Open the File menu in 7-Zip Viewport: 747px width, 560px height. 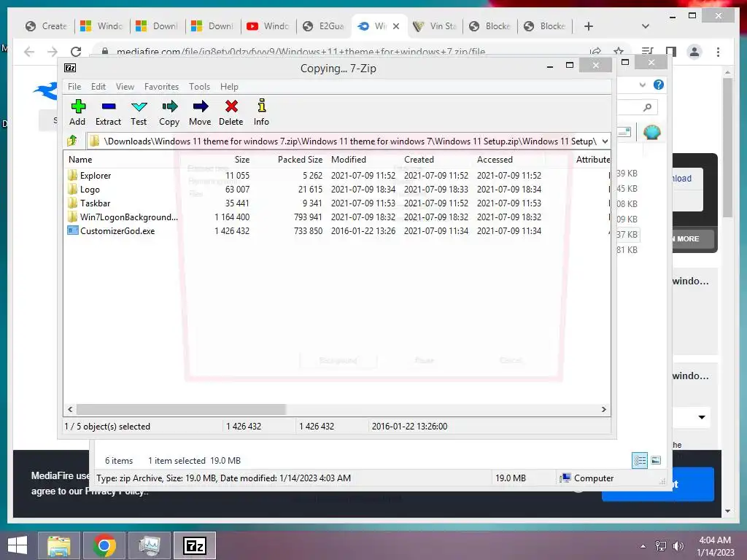74,87
